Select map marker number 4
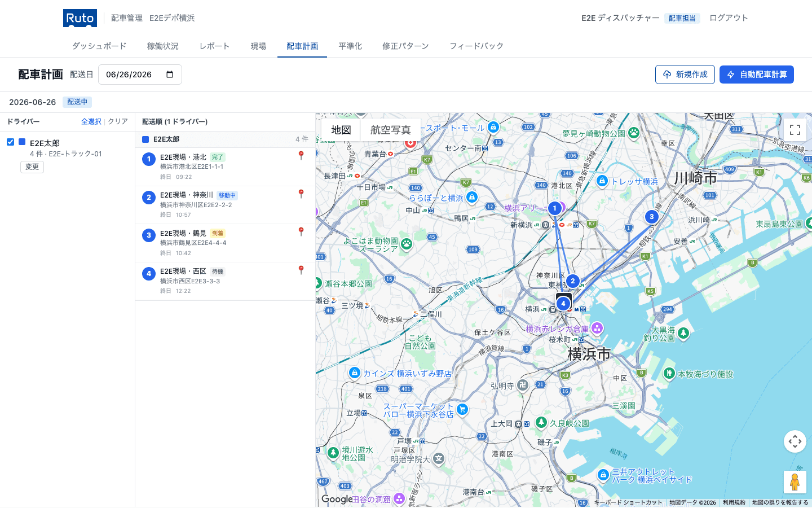The image size is (812, 508). 563,303
